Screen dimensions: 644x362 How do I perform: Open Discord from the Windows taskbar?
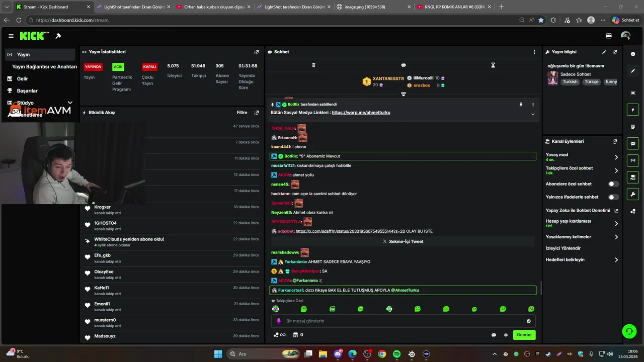click(338, 354)
